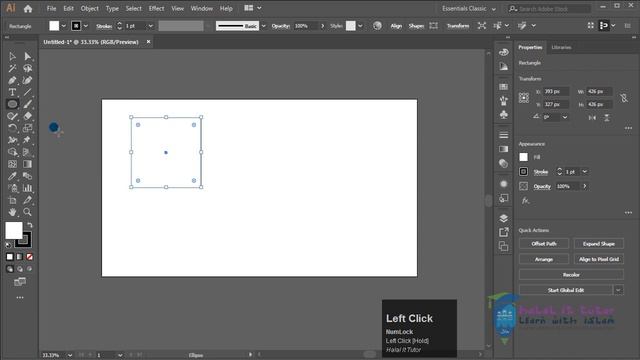
Task: Open Properties panel stroke weight dropdown
Action: [585, 172]
